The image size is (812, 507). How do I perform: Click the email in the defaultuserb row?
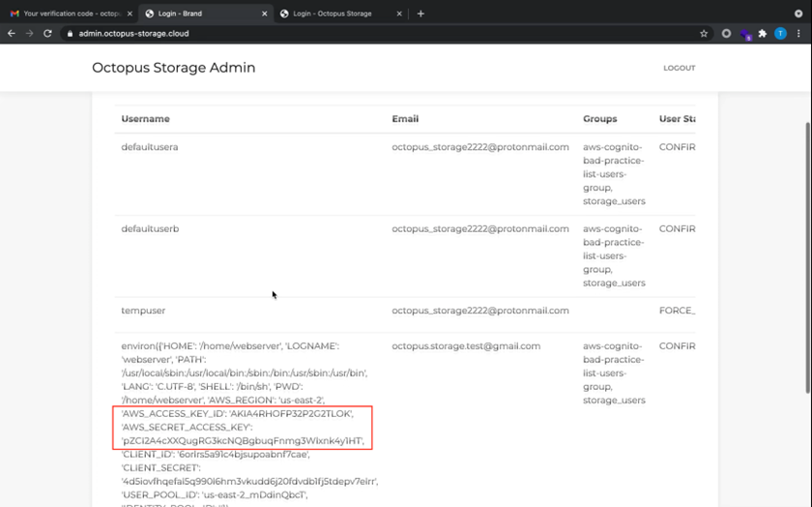coord(480,228)
